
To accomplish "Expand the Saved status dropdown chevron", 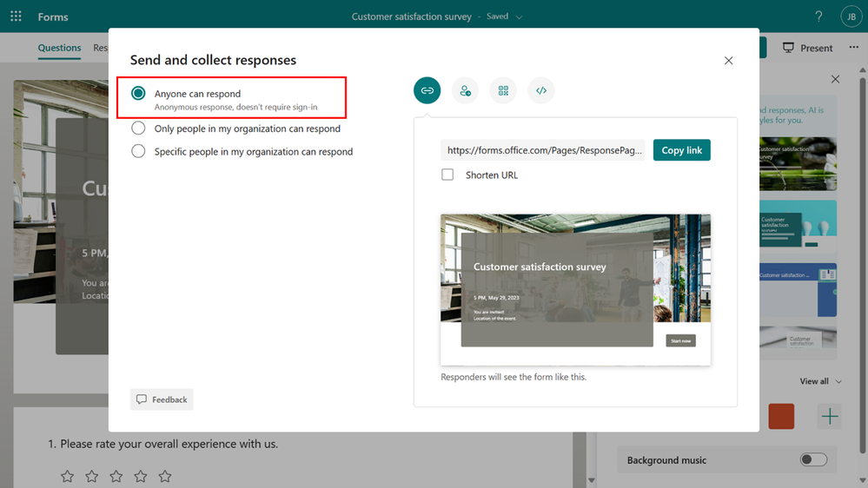I will [520, 17].
